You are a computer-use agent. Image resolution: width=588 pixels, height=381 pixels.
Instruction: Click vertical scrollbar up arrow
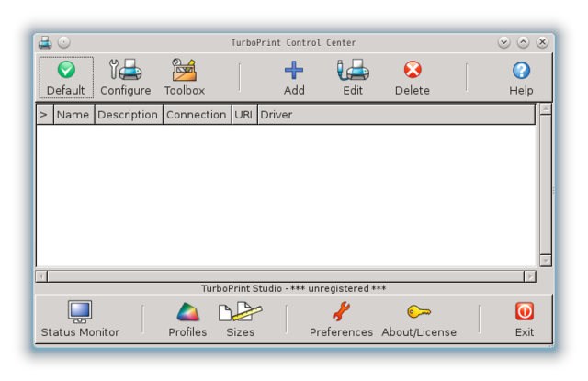546,109
